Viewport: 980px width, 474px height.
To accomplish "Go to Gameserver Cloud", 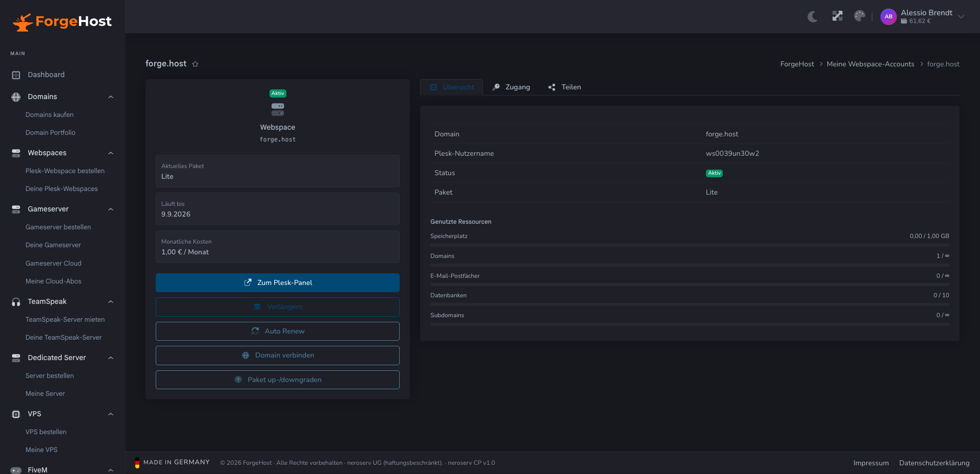I will pos(54,264).
